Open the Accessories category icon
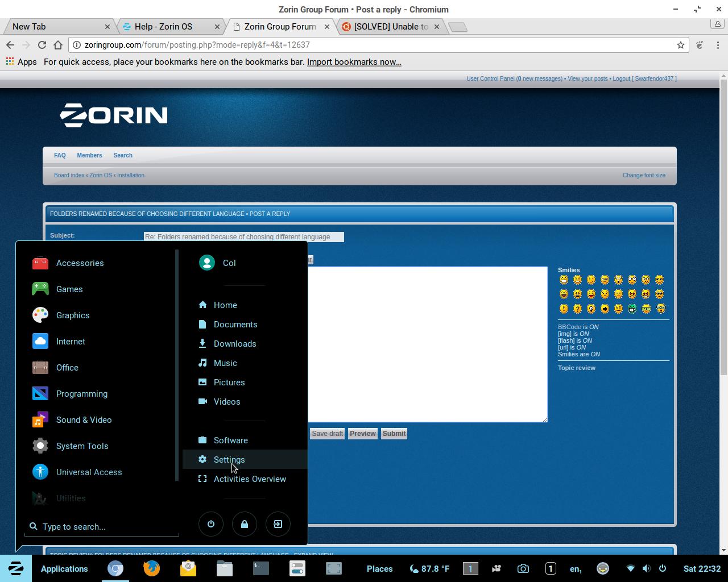The height and width of the screenshot is (582, 728). click(40, 263)
